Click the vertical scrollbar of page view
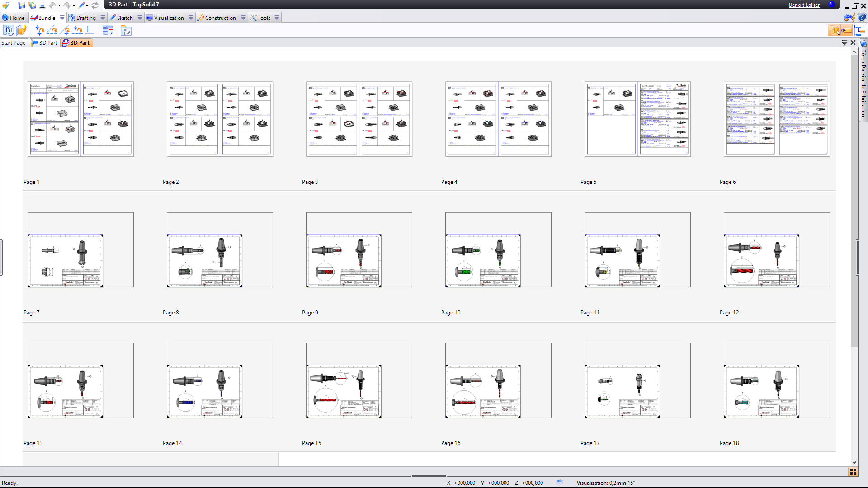Image resolution: width=868 pixels, height=488 pixels. point(854,199)
